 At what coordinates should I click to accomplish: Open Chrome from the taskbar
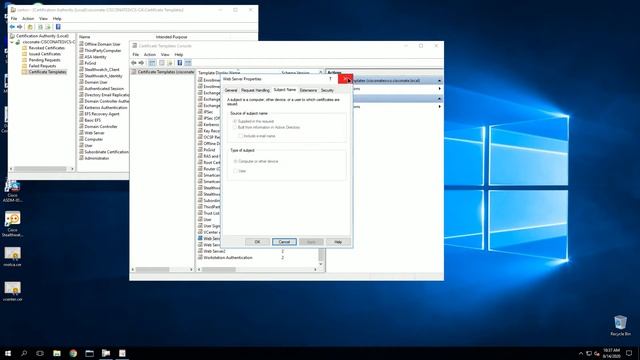point(73,353)
